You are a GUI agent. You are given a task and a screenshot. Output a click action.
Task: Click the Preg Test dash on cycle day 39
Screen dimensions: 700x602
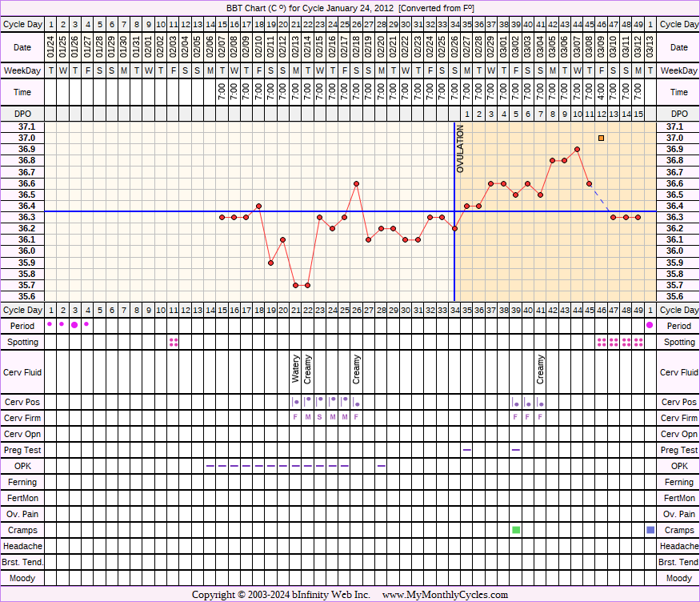pyautogui.click(x=516, y=450)
